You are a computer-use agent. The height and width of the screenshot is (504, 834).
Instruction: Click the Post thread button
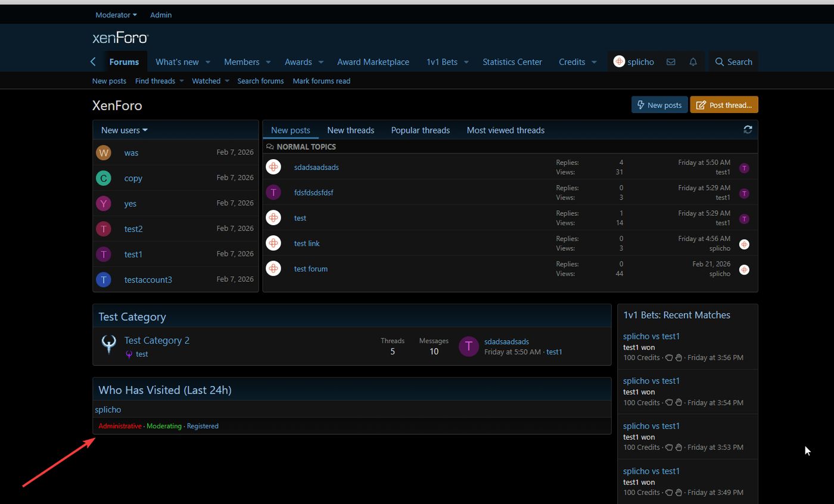coord(724,105)
